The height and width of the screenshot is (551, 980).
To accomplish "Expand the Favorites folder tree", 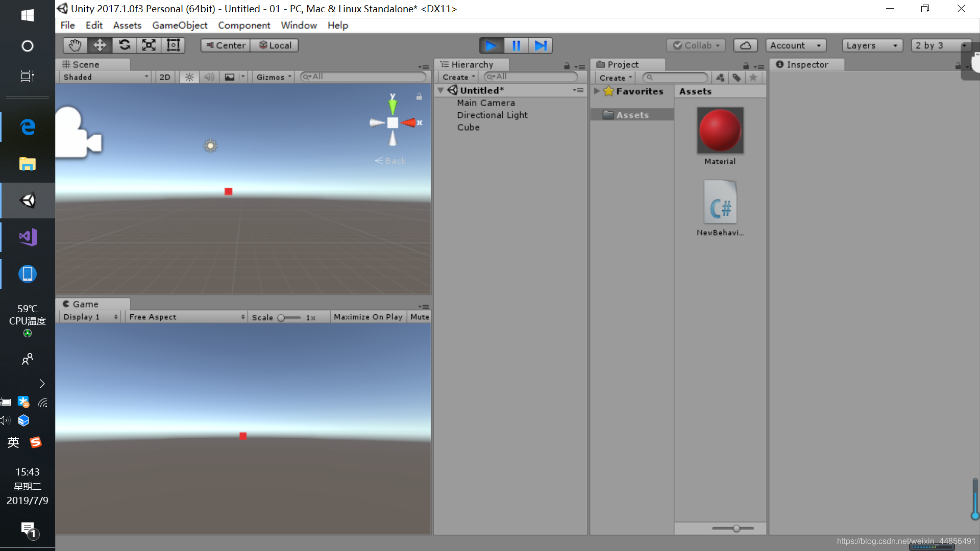I will click(597, 91).
